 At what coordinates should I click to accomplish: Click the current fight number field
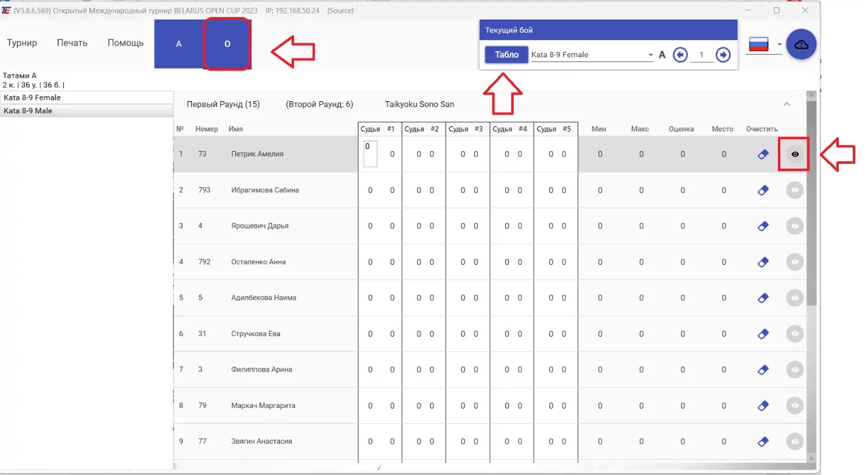pyautogui.click(x=702, y=55)
